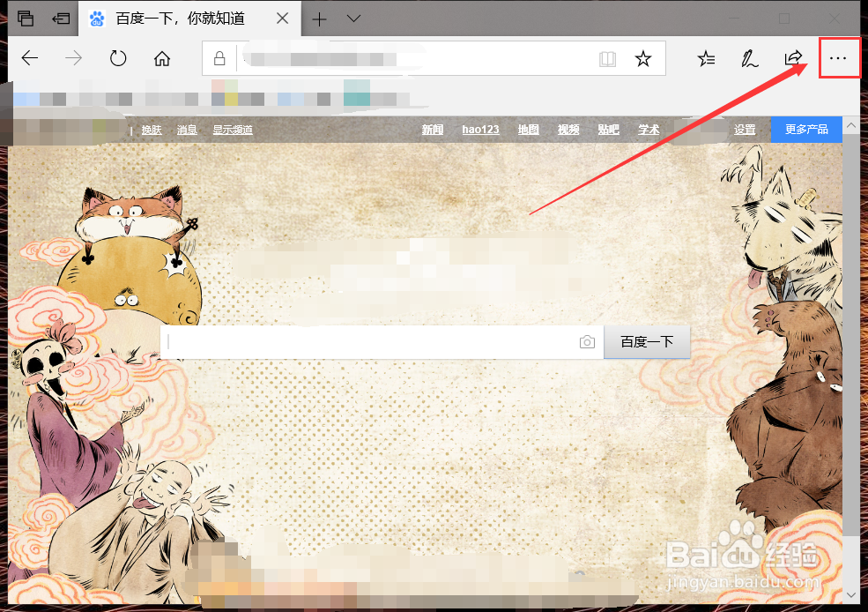The width and height of the screenshot is (868, 612).
Task: Open Settings and more ellipsis menu
Action: 838,58
